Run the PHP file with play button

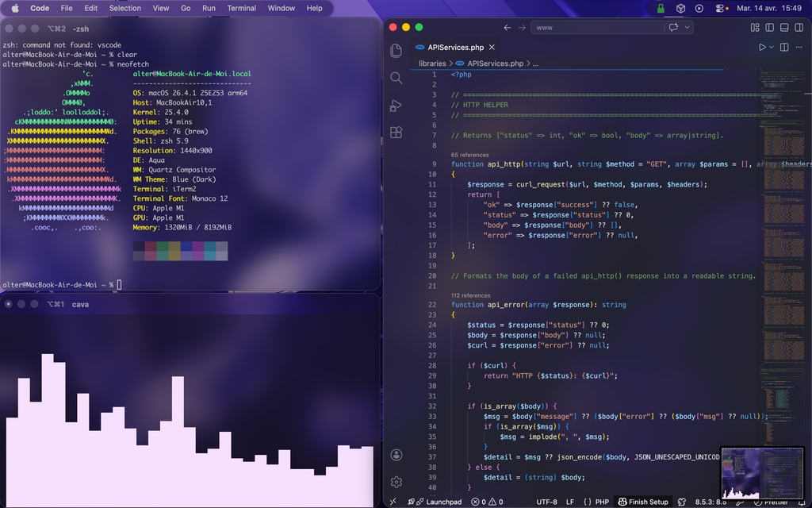pos(762,47)
